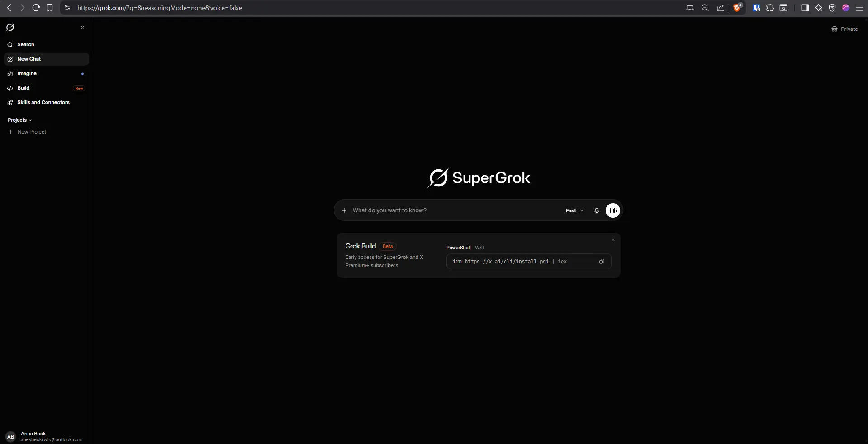This screenshot has width=868, height=444.
Task: Click the microphone dictation icon
Action: point(597,210)
